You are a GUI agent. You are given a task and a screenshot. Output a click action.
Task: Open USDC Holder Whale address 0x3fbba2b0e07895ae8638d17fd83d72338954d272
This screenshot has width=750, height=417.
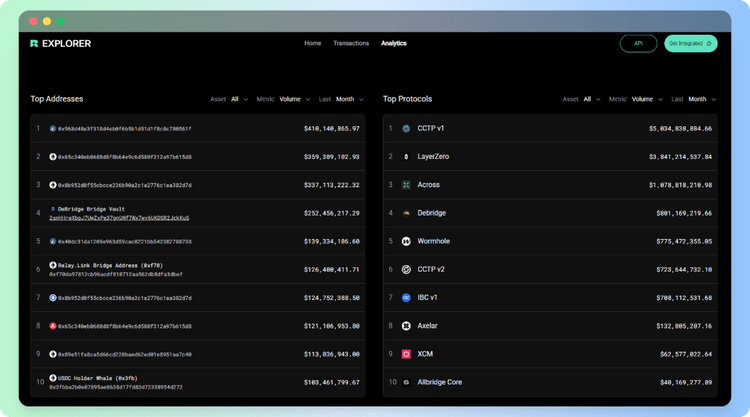(x=116, y=387)
